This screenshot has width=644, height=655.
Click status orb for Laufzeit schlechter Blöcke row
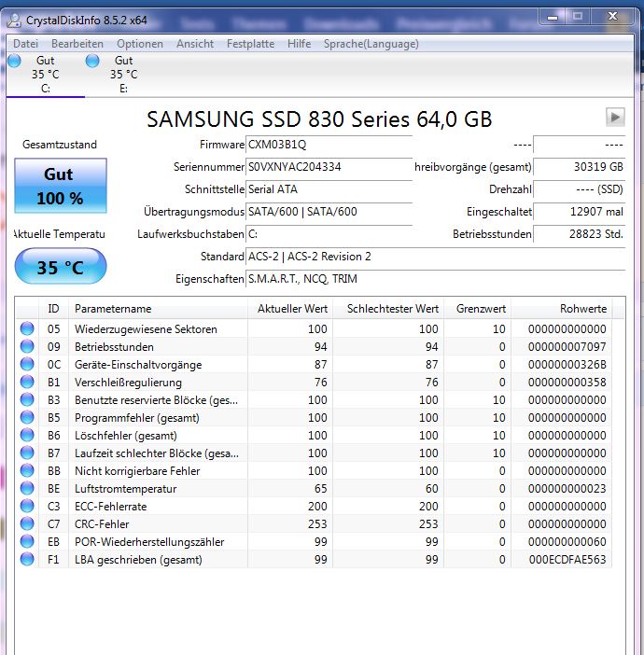27,453
